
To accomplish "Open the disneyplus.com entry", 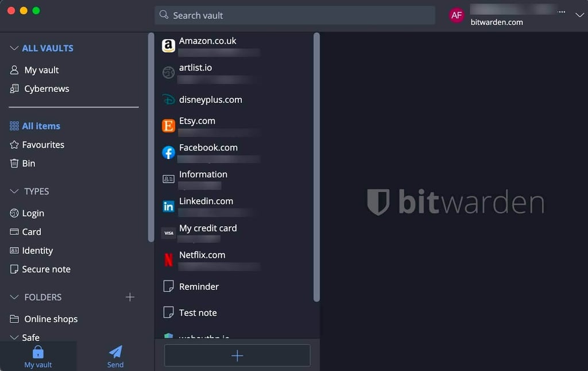I will [234, 99].
